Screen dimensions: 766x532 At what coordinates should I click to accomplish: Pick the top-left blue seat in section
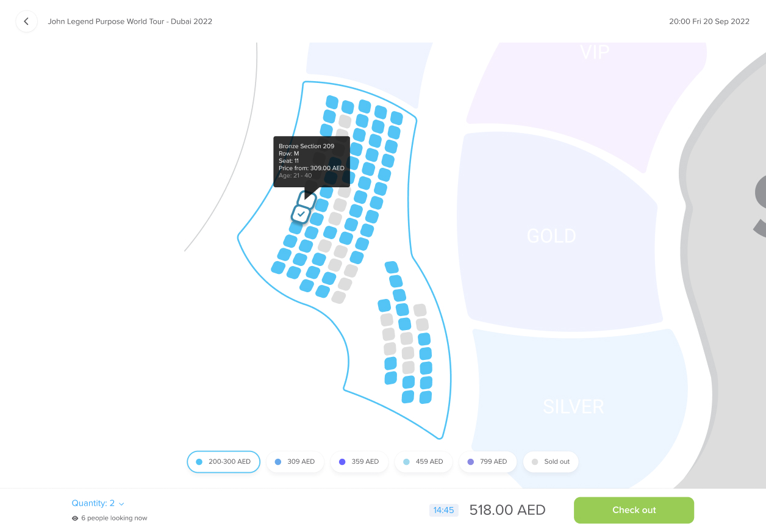point(332,102)
